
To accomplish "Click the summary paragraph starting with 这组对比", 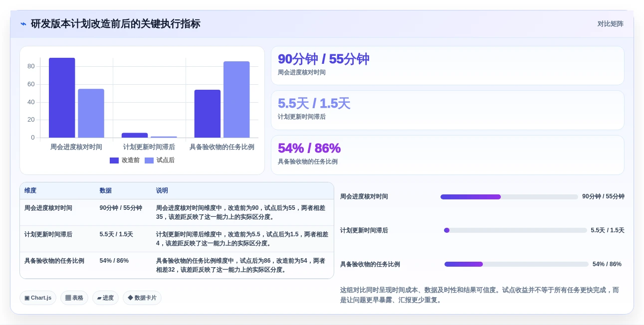I will click(x=480, y=295).
